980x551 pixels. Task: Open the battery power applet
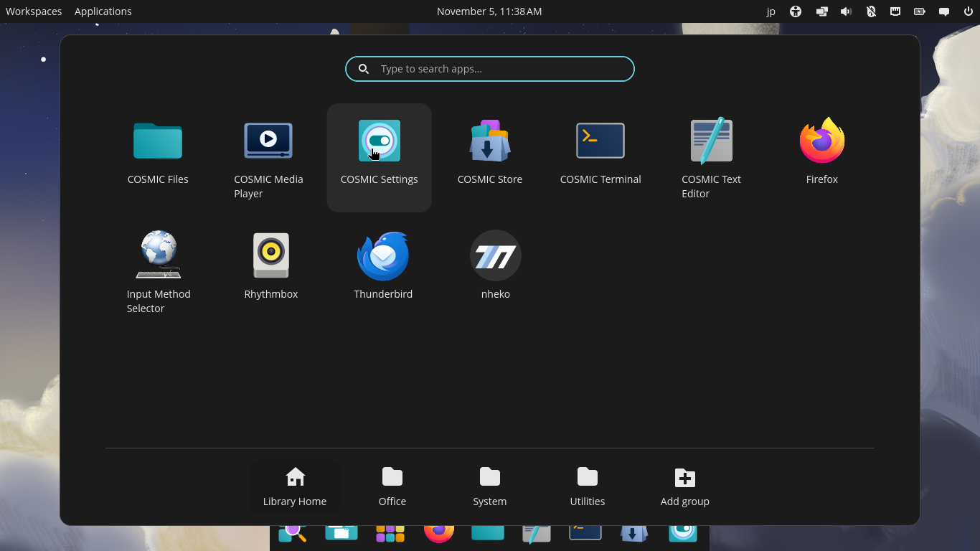920,11
